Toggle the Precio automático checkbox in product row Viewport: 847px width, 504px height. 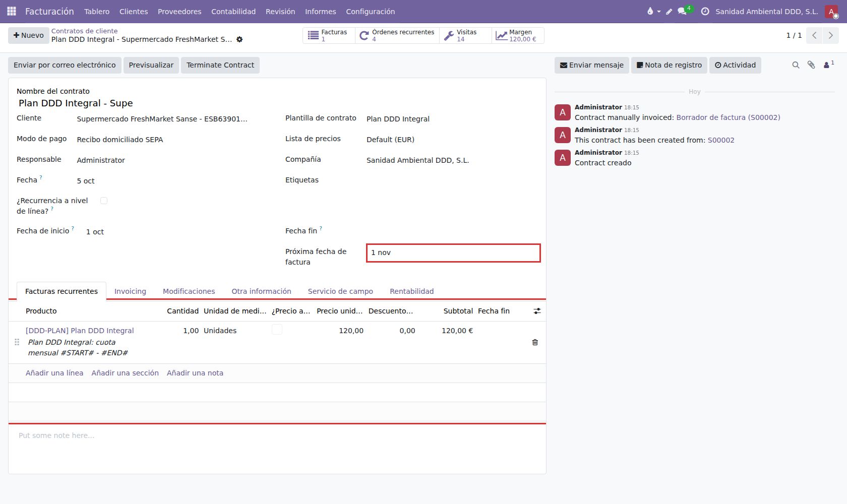pyautogui.click(x=277, y=330)
